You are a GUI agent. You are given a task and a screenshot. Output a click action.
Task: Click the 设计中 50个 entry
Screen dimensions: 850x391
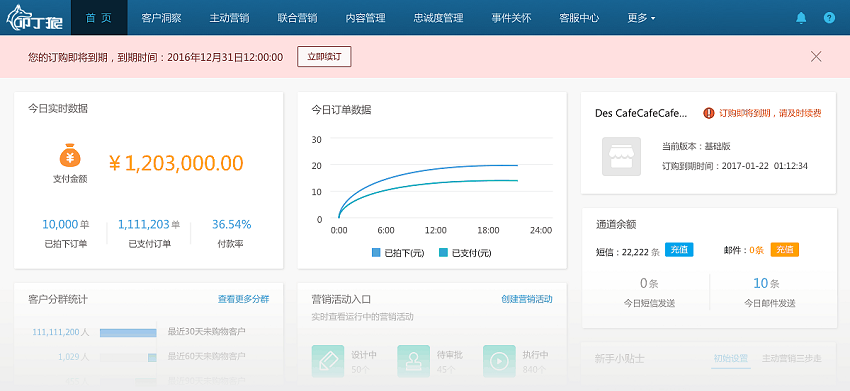pyautogui.click(x=344, y=361)
